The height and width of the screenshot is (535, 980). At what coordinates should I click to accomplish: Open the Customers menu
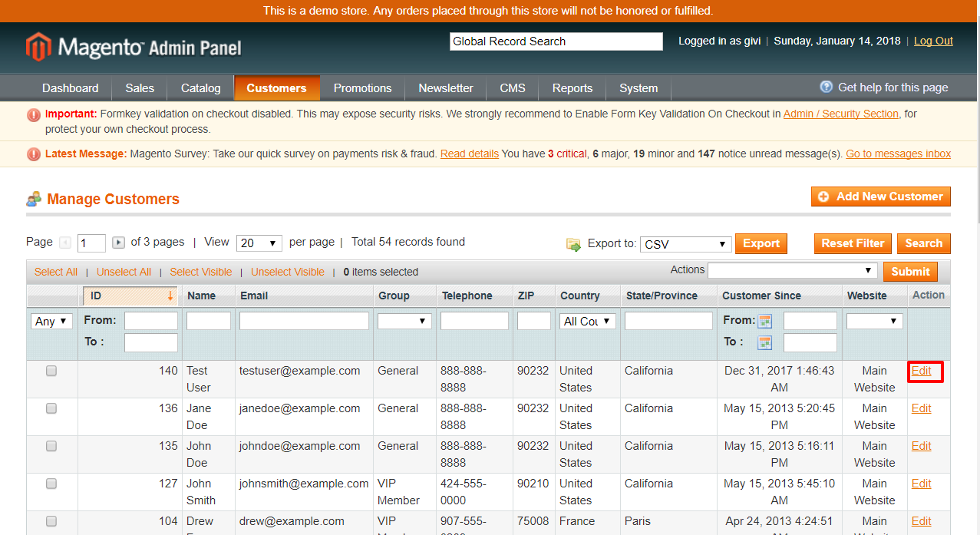coord(277,88)
